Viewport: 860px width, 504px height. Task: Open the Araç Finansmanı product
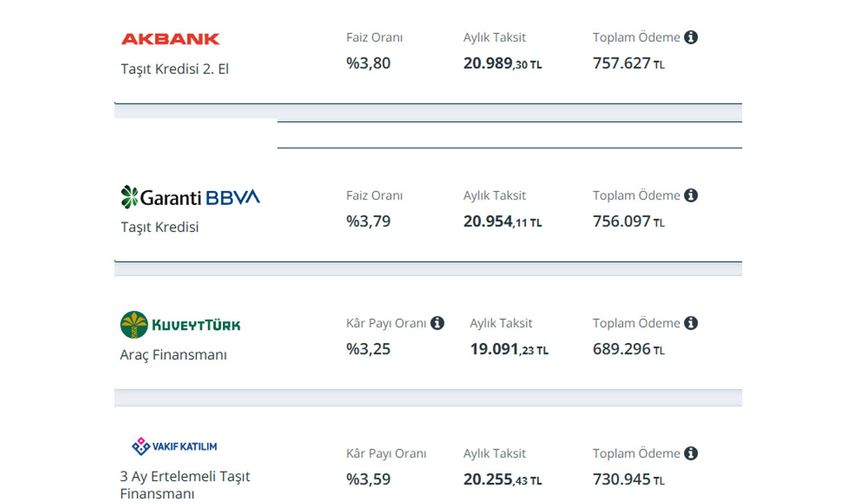pos(173,355)
